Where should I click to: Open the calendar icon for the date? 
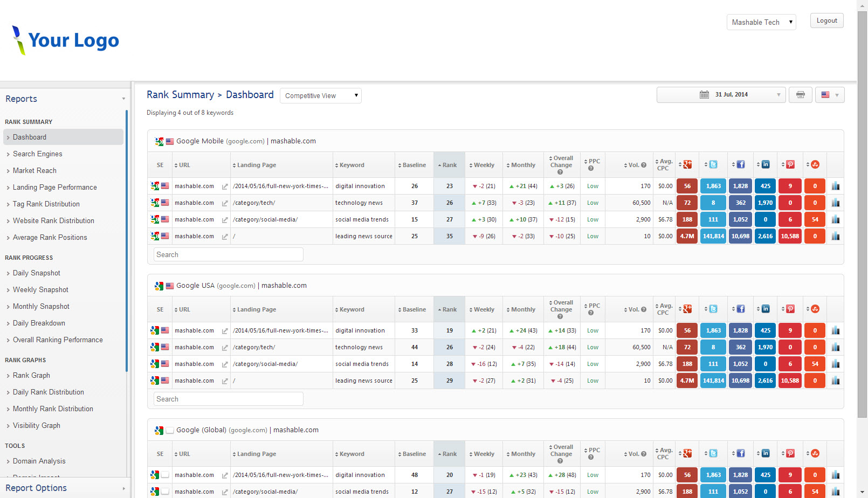(x=704, y=95)
